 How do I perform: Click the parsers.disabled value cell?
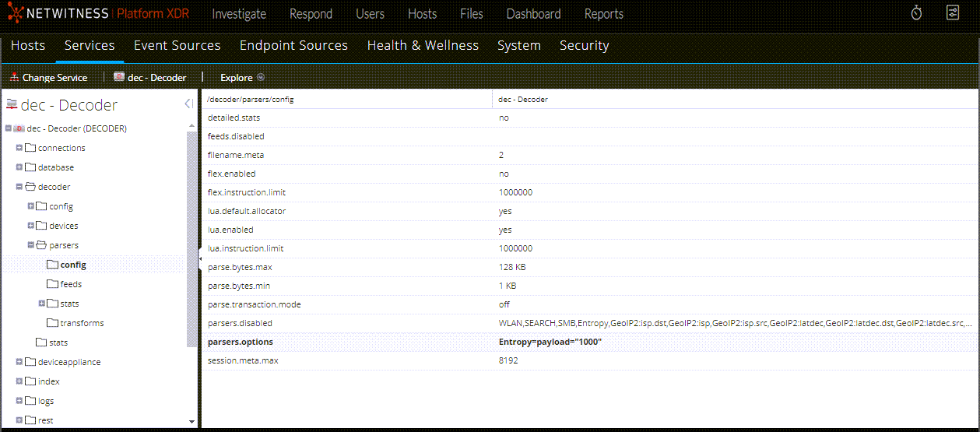point(736,323)
